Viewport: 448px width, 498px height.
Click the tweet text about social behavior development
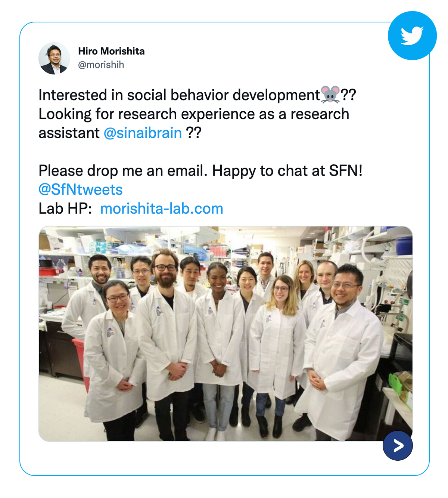click(x=179, y=95)
